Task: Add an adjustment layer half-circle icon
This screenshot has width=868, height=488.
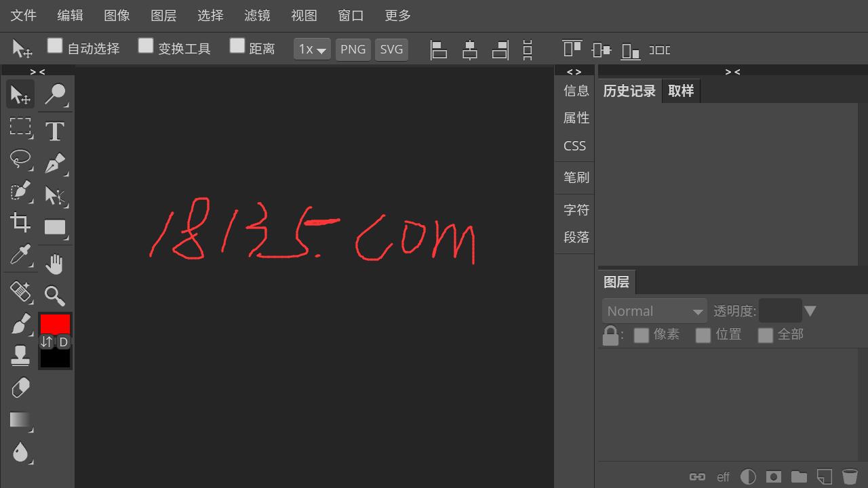Action: (748, 477)
